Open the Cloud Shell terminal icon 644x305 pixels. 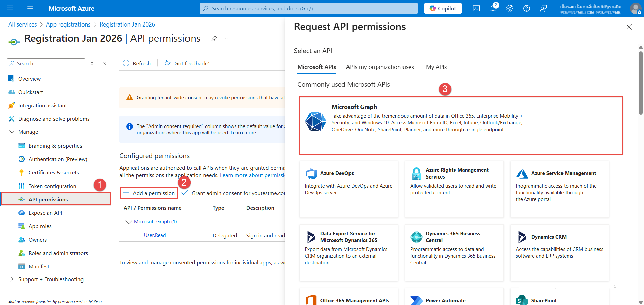pyautogui.click(x=476, y=8)
